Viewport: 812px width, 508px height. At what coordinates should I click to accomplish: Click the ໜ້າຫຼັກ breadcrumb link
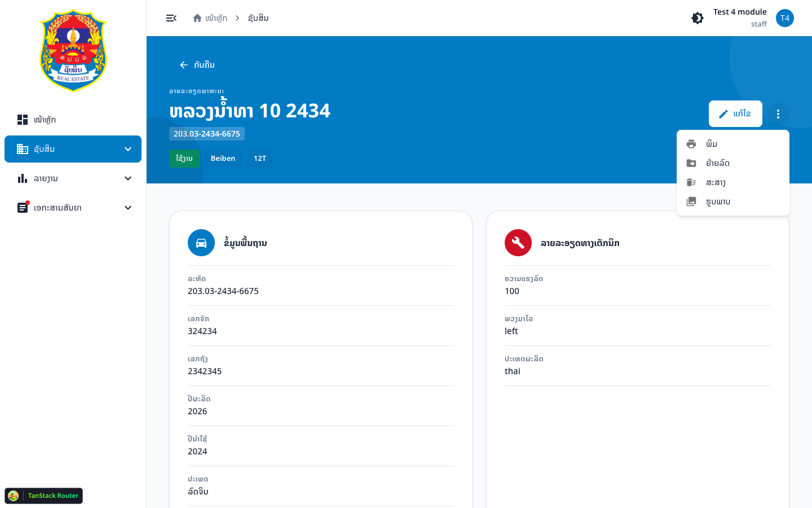216,18
